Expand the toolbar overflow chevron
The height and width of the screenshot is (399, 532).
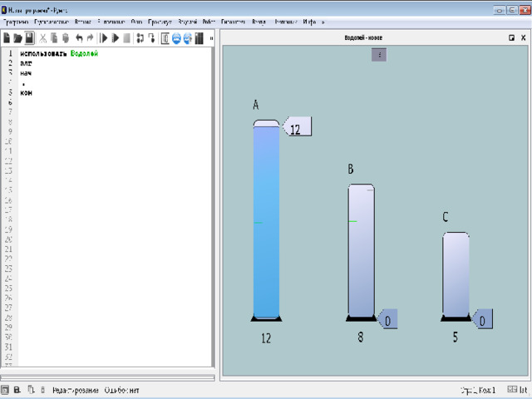pos(211,38)
